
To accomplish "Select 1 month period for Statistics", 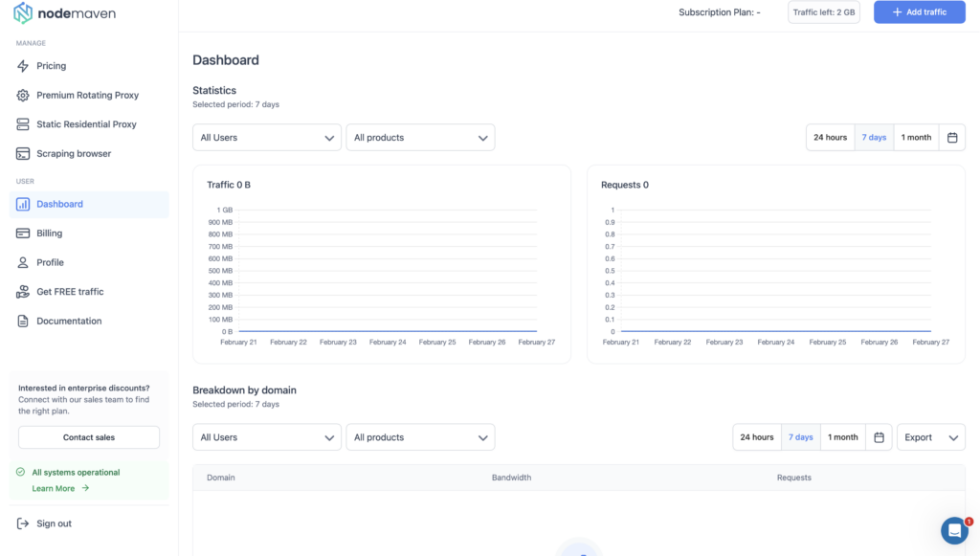I will (916, 138).
